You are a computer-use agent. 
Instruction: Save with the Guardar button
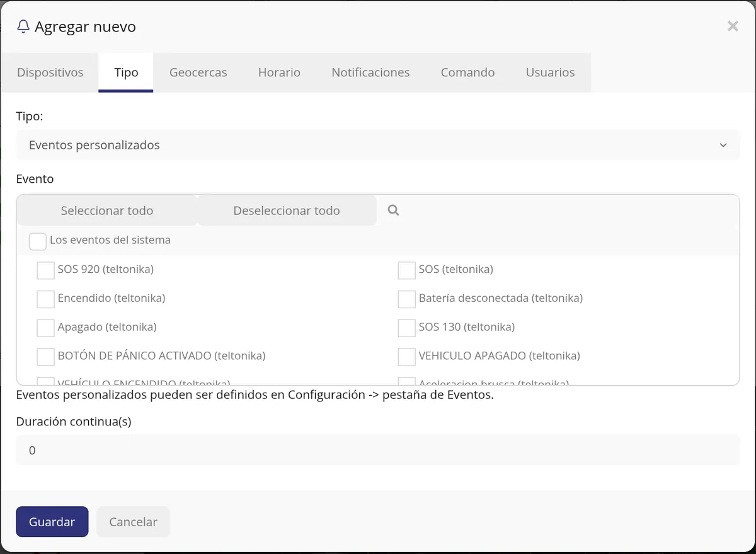click(x=52, y=522)
